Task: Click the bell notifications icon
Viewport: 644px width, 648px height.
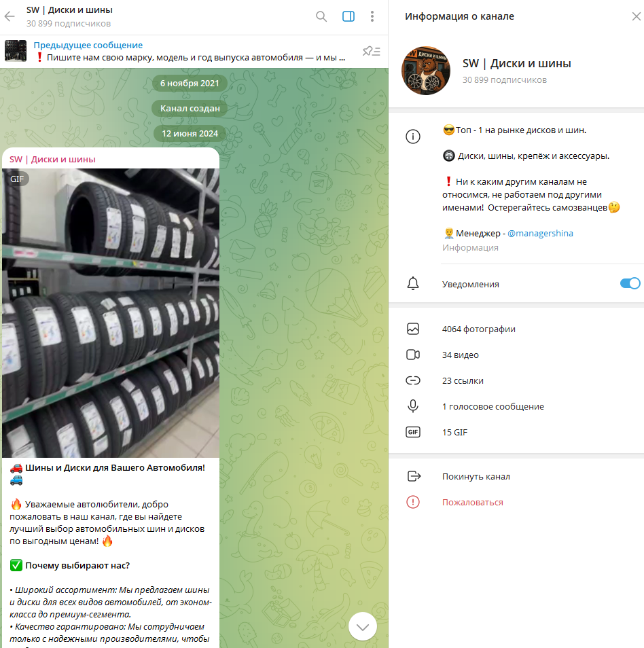Action: (413, 284)
